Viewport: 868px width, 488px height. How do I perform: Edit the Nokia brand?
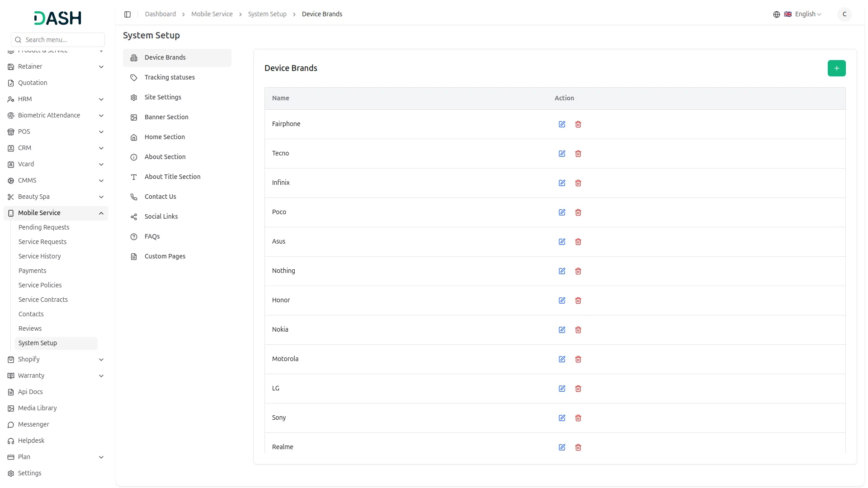562,330
